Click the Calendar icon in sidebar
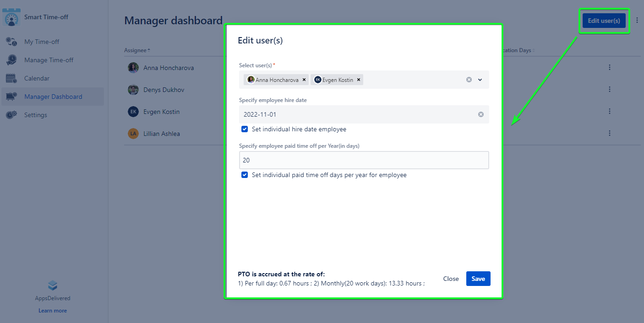 (11, 78)
